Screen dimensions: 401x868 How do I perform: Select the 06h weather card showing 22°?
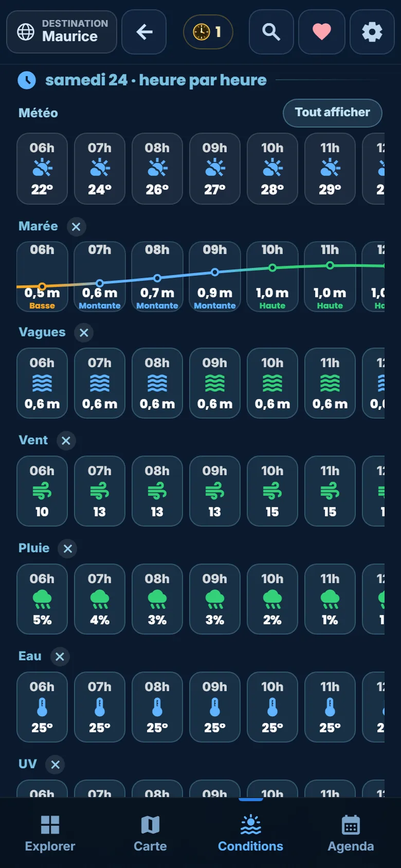click(x=42, y=169)
